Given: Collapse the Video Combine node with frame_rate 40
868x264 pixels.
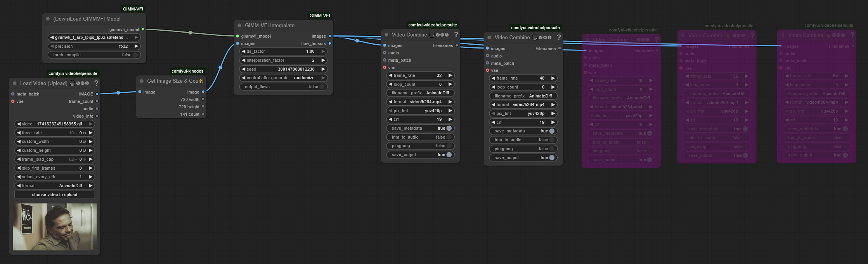Looking at the screenshot, I should pyautogui.click(x=489, y=37).
